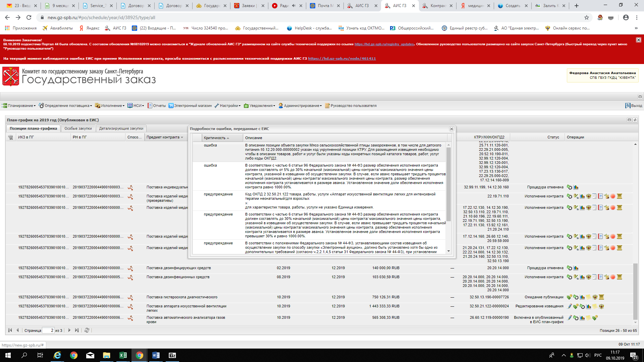This screenshot has width=644, height=362.
Task: Click yellow note icon in blood analyzer row
Action: pos(588,318)
